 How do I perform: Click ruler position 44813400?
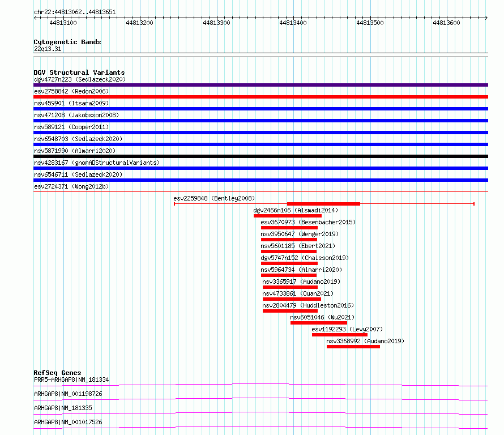[x=293, y=23]
